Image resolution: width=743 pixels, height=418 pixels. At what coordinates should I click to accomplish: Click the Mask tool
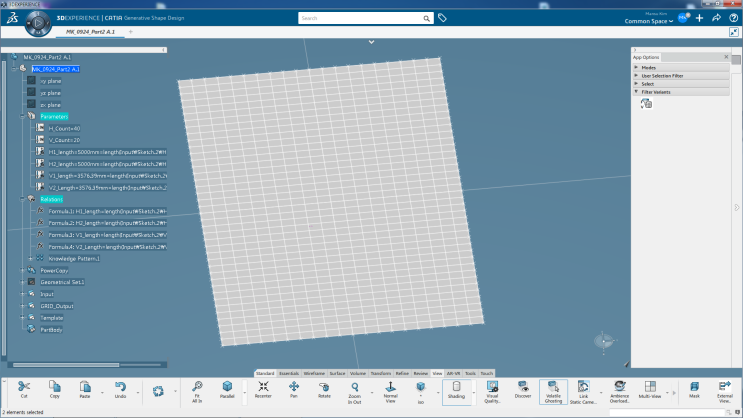coord(694,390)
